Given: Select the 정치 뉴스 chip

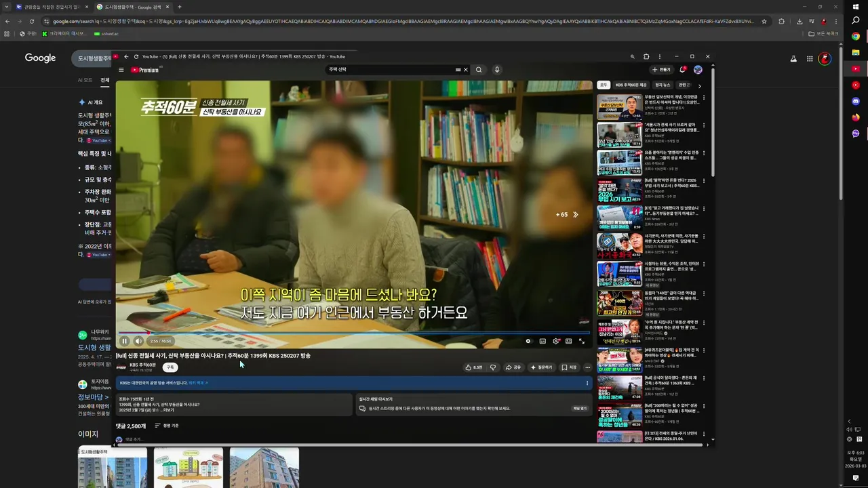Looking at the screenshot, I should click(x=663, y=85).
